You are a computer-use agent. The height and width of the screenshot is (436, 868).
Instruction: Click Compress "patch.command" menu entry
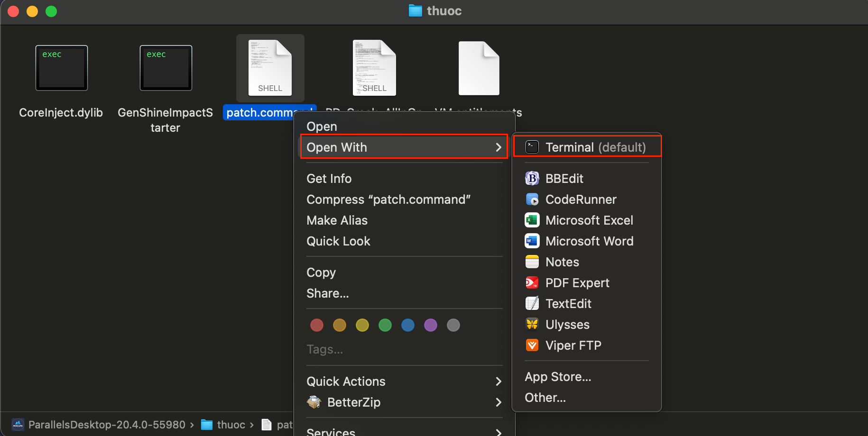pos(388,200)
